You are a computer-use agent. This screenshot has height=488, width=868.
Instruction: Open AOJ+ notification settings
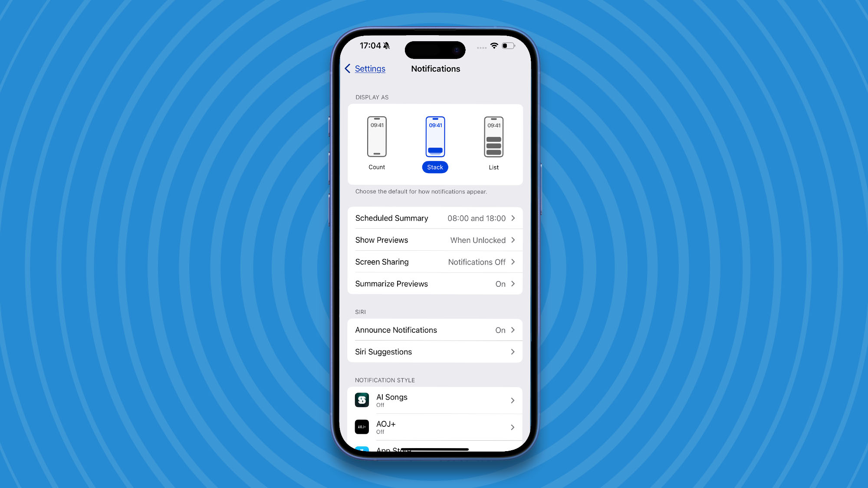click(434, 427)
